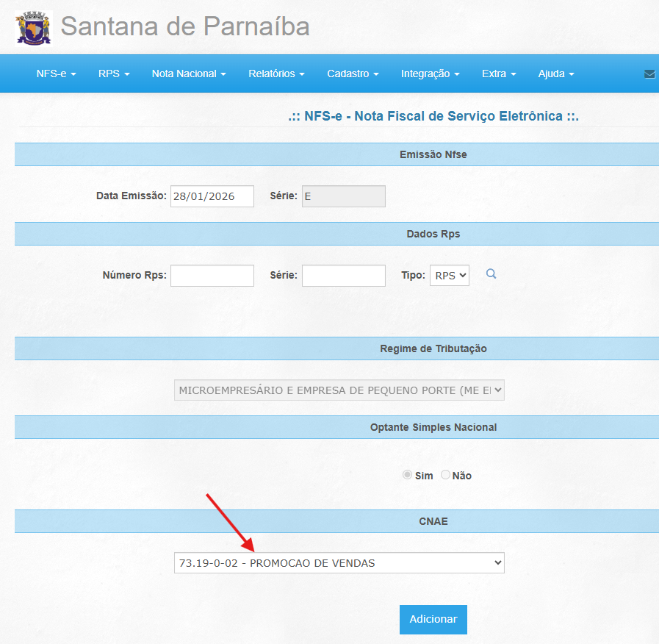Open the Tipo RPS dropdown
This screenshot has width=659, height=644.
pyautogui.click(x=449, y=276)
